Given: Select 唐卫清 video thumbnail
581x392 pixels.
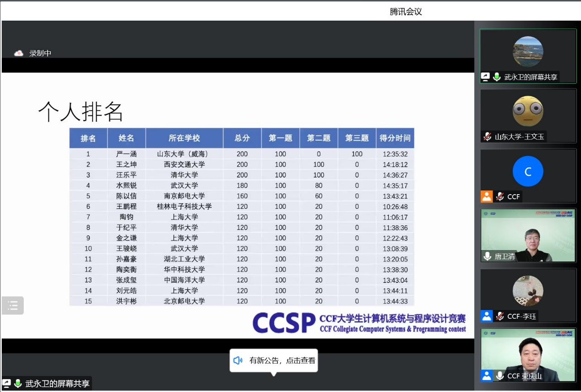Looking at the screenshot, I should click(x=528, y=235).
